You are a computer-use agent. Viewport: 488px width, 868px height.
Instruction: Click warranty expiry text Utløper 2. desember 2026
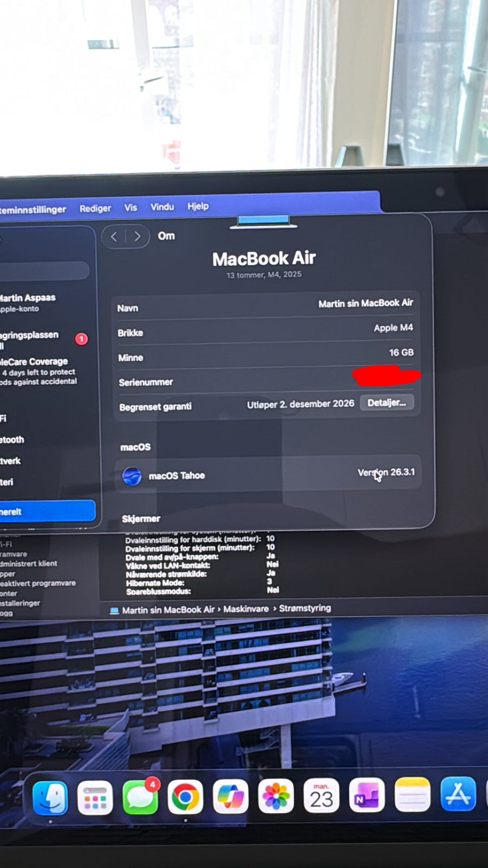(x=300, y=404)
